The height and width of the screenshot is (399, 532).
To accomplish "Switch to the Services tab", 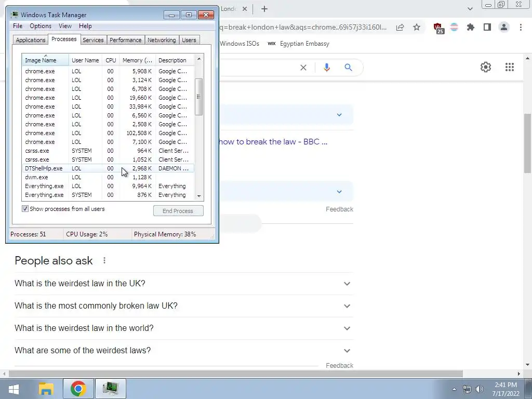I will coord(93,40).
